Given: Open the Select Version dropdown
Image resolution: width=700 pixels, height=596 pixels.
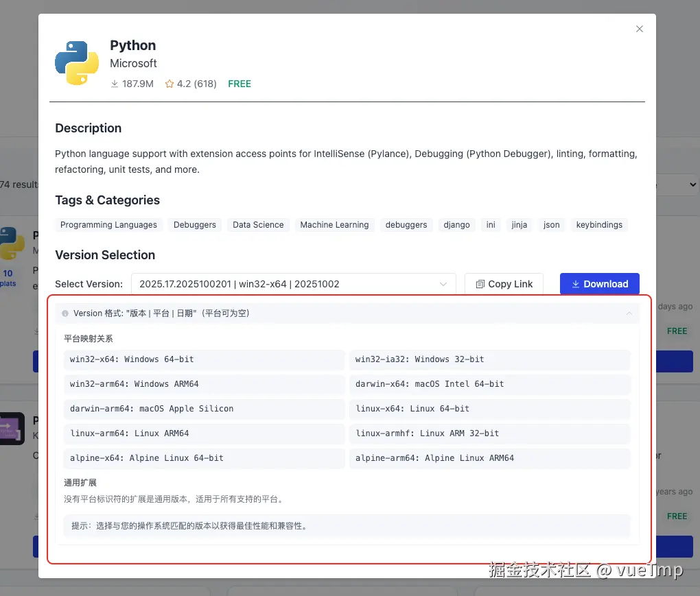Looking at the screenshot, I should coord(293,284).
